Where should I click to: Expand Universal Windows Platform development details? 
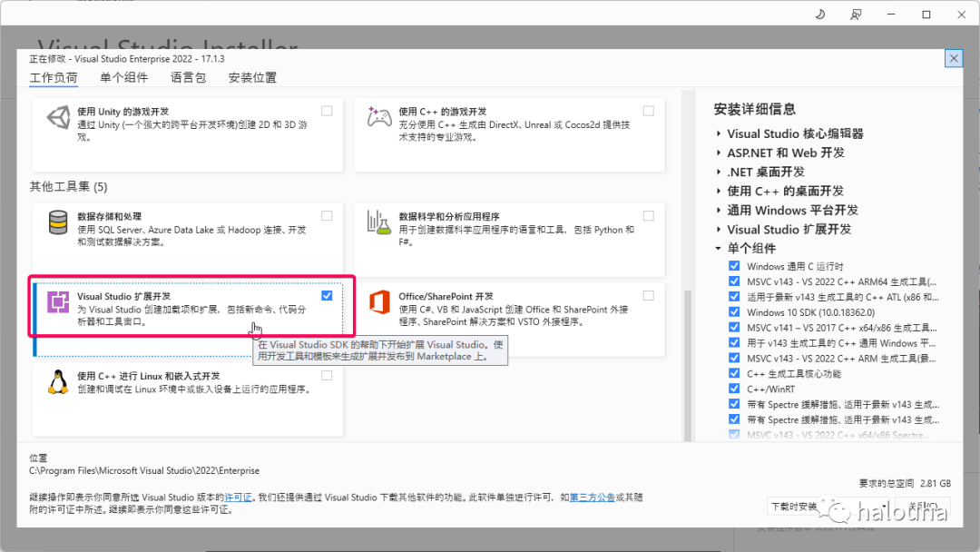click(x=719, y=211)
